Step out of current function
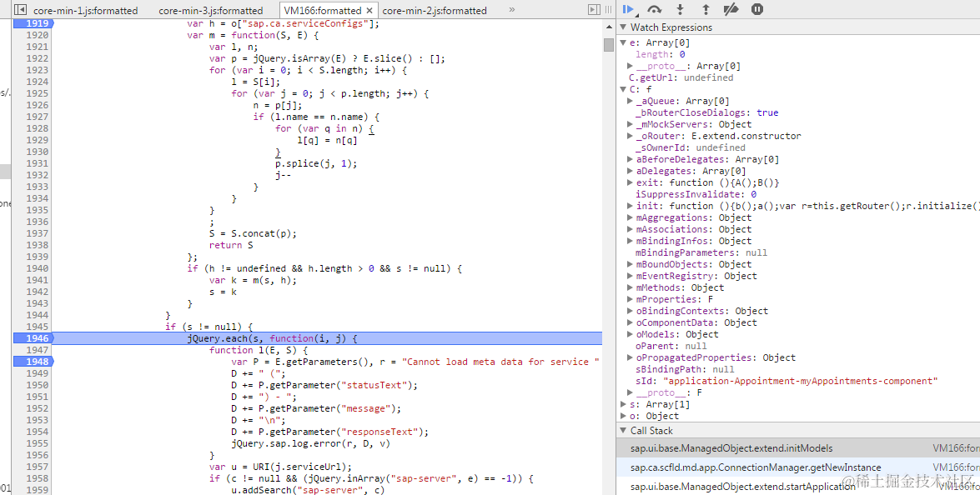Screen dimensions: 980x495 click(706, 9)
